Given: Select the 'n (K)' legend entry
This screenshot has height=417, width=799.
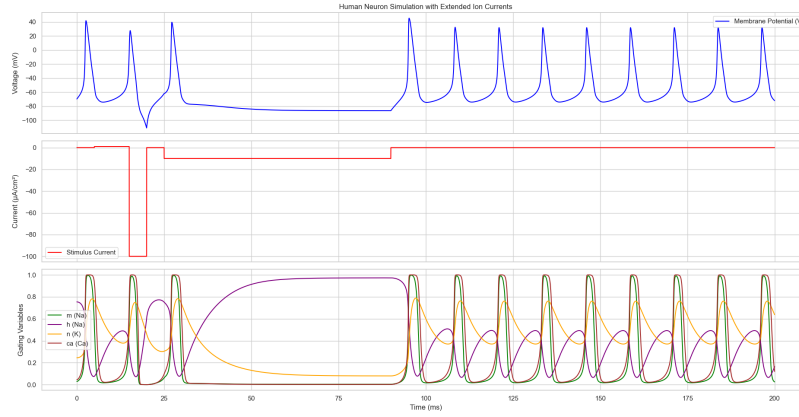Looking at the screenshot, I should coord(65,334).
